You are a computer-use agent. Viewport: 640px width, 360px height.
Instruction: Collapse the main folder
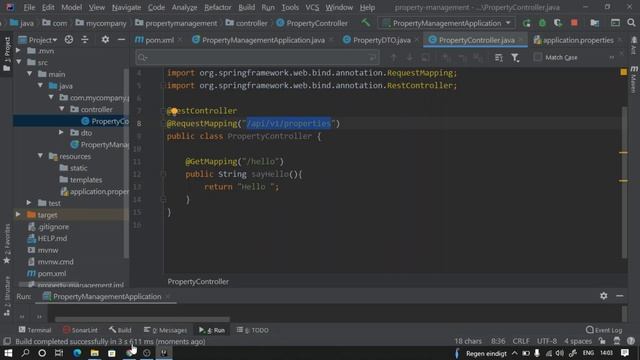click(x=29, y=74)
